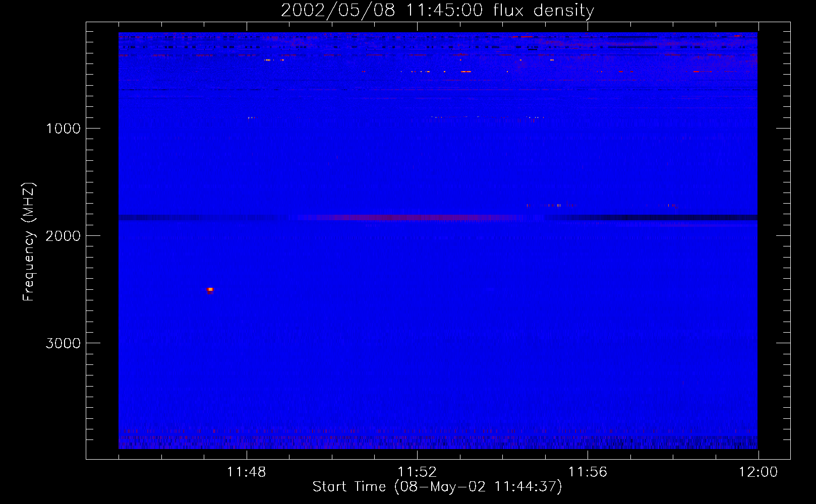The width and height of the screenshot is (816, 504).
Task: Click the bright red-yellow burst spot near 2500 MHz
Action: [210, 290]
